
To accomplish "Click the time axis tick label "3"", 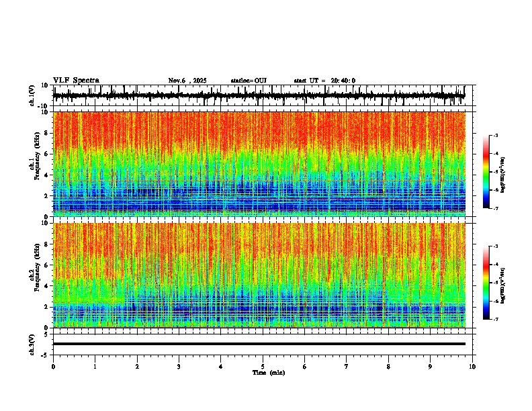I will pos(179,367).
